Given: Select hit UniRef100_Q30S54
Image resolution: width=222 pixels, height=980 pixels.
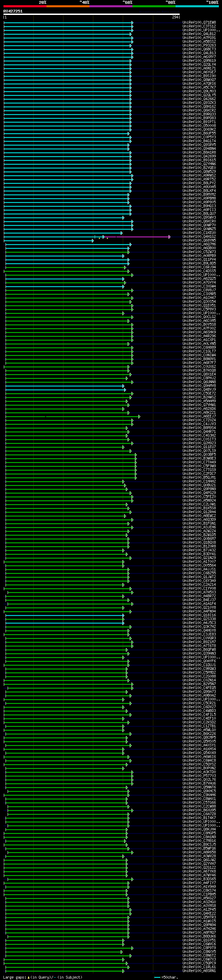Looking at the screenshot, I should pyautogui.click(x=199, y=302).
